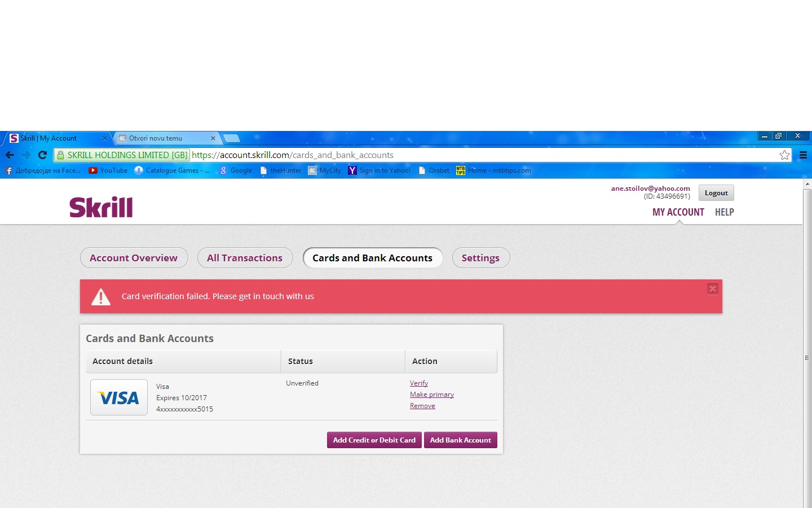The width and height of the screenshot is (812, 508).
Task: Click the account ID 43496691 text
Action: coord(667,196)
